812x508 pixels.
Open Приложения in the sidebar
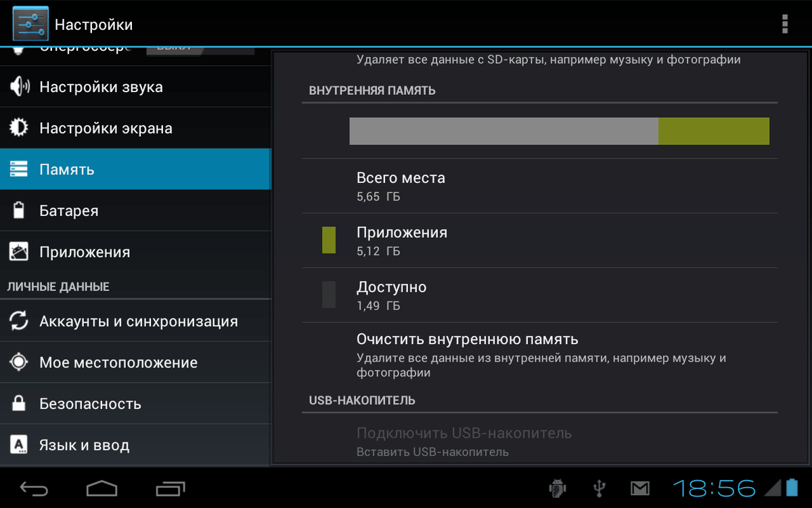(135, 252)
